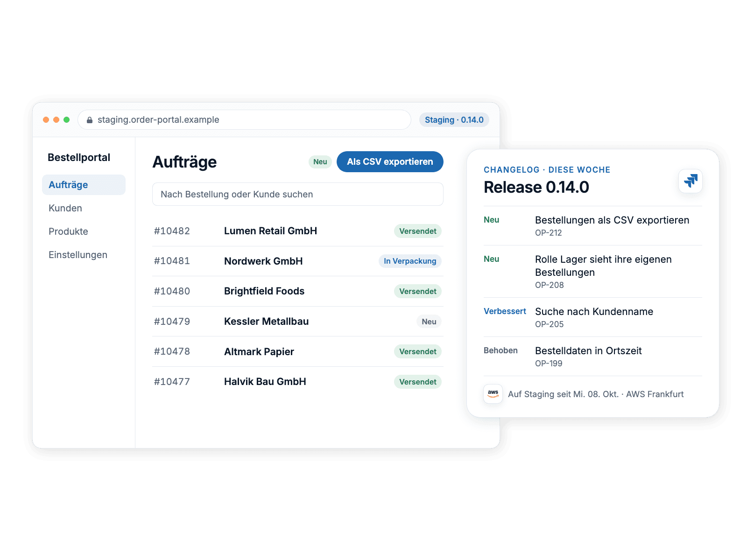The width and height of the screenshot is (747, 560).
Task: Open ticket OP-212
Action: [549, 233]
